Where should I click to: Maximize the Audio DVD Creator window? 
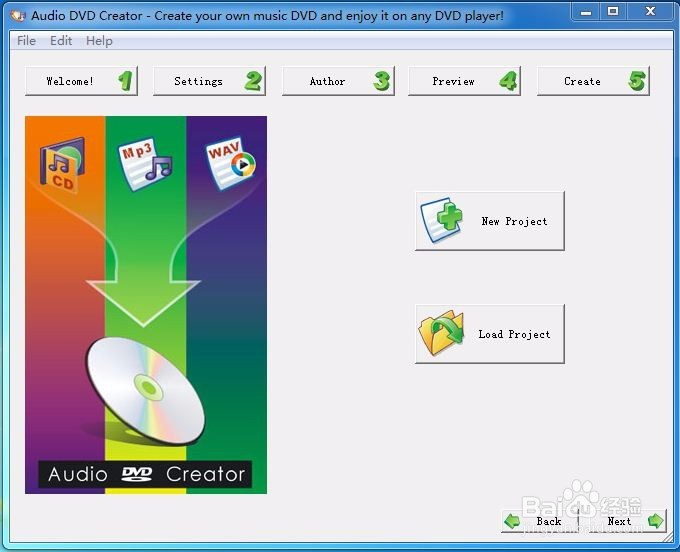[x=613, y=12]
